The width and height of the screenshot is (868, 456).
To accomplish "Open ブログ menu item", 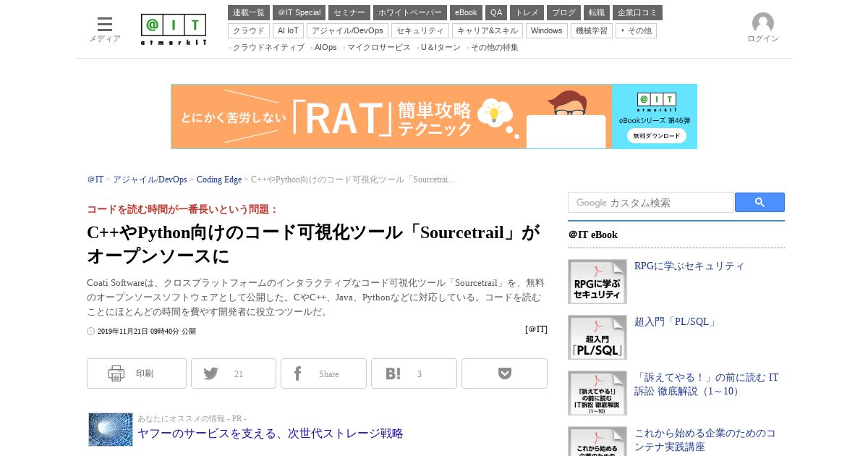I will click(x=563, y=12).
